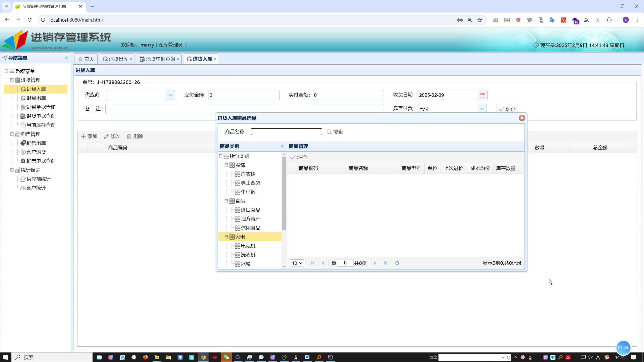Viewport: 644px width, 362px height.
Task: Open 销售单据查询 in navigation menu
Action: tap(41, 161)
